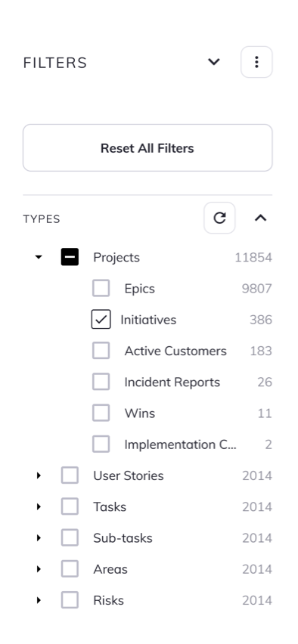Click the Reset All Filters button

pyautogui.click(x=147, y=148)
